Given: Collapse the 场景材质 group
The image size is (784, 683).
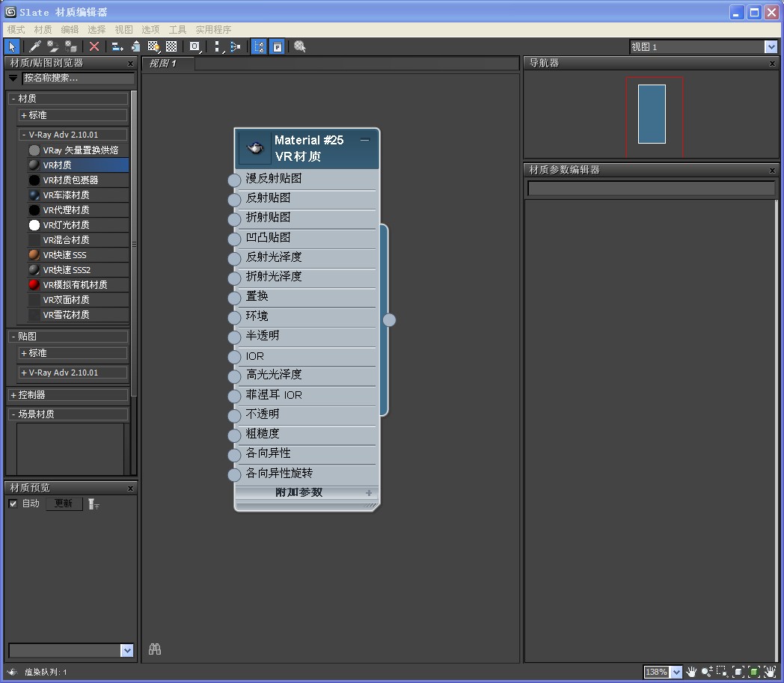Looking at the screenshot, I should 13,414.
